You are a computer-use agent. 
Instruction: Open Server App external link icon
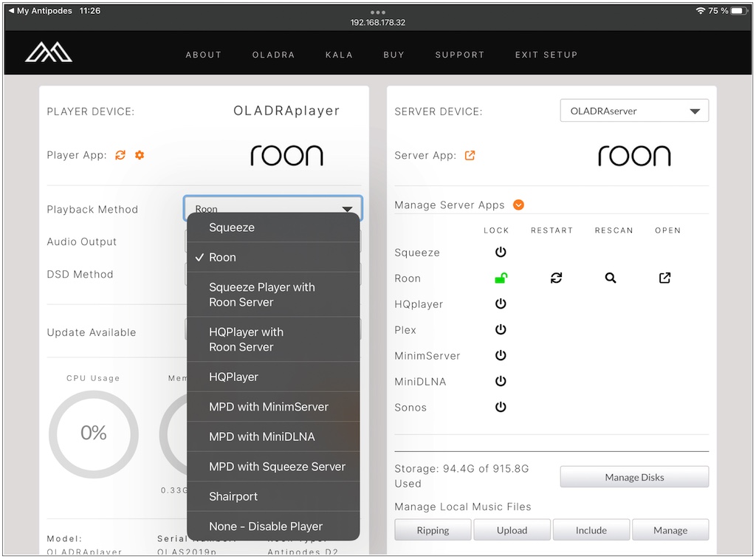[x=470, y=155]
